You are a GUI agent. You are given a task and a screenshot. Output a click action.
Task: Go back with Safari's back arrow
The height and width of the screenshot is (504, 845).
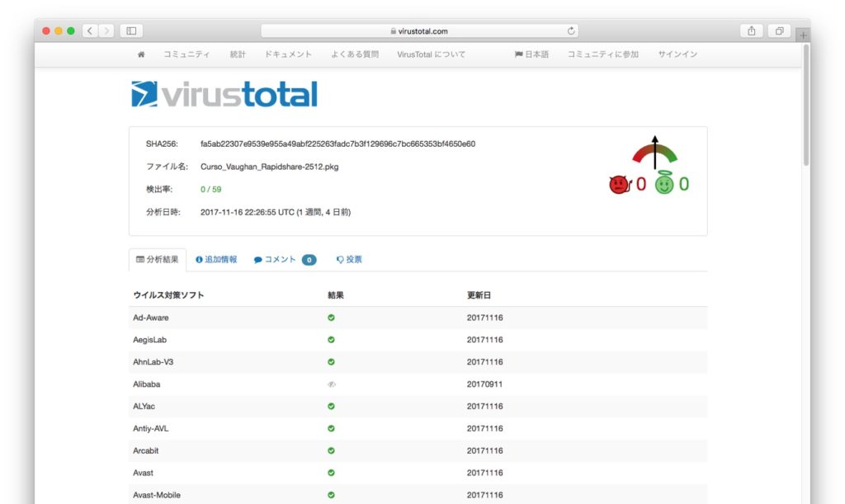(x=91, y=31)
